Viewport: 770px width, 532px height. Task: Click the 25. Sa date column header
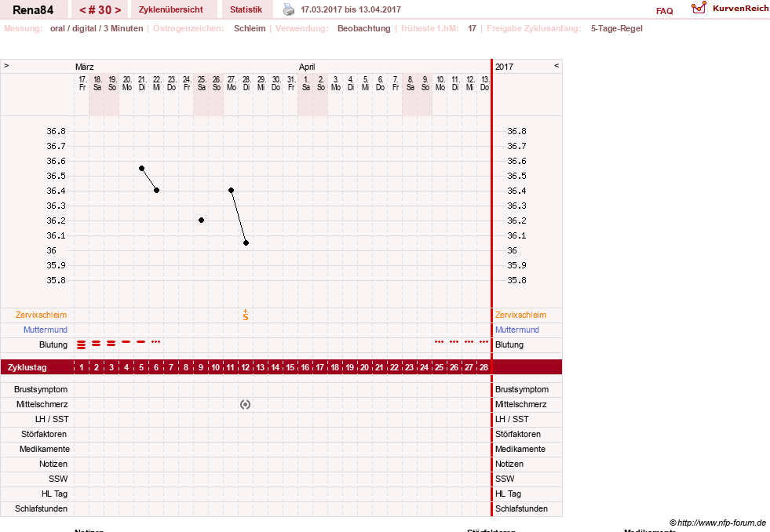coord(202,83)
